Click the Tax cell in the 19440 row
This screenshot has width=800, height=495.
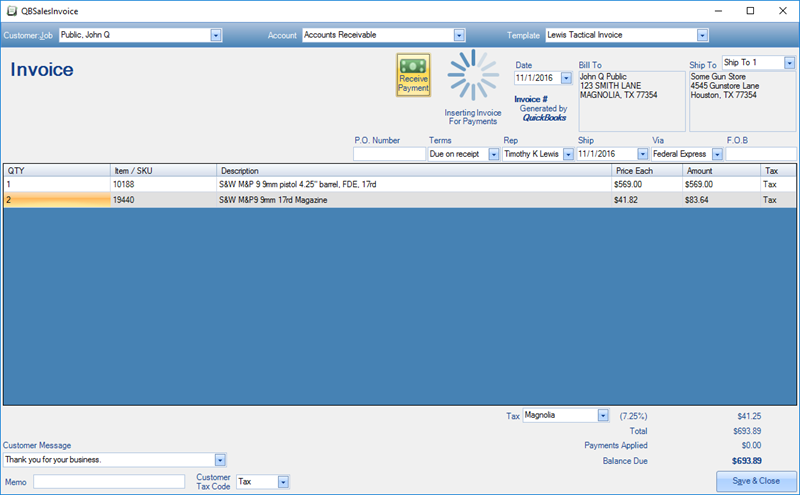tap(778, 200)
